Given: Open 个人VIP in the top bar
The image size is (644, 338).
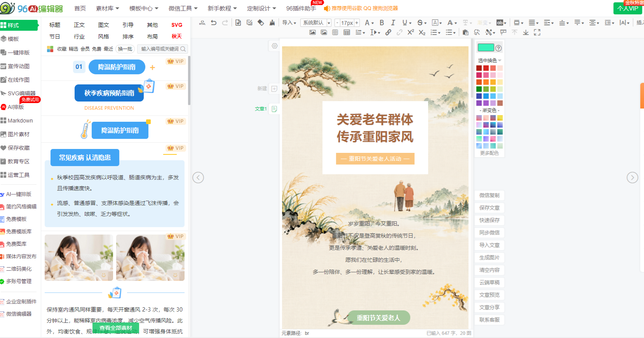Looking at the screenshot, I should tap(628, 8).
